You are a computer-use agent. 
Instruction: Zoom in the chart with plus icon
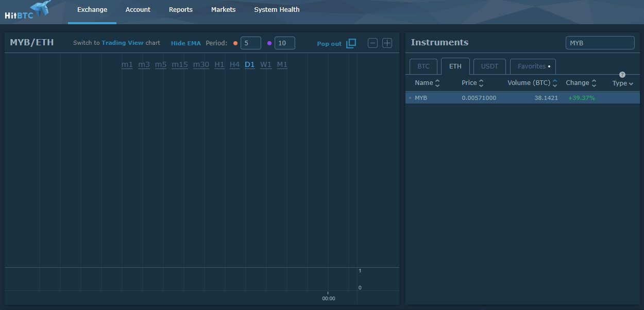pos(387,43)
